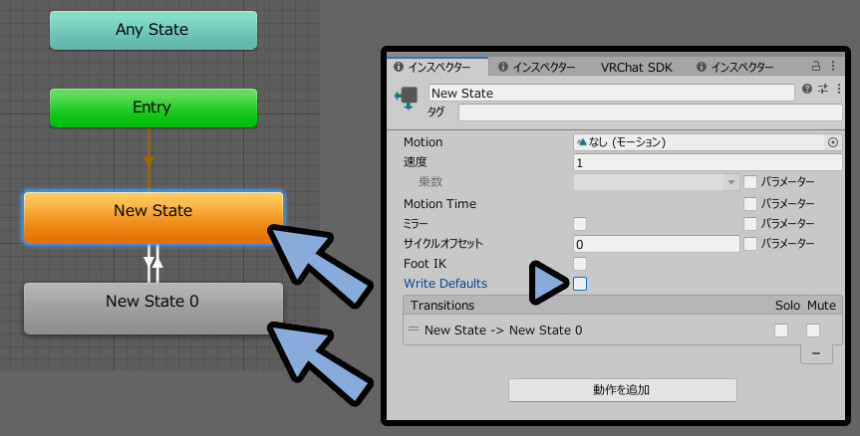Viewport: 860px width, 436px height.
Task: Toggle the inspector lock icon
Action: pos(816,66)
